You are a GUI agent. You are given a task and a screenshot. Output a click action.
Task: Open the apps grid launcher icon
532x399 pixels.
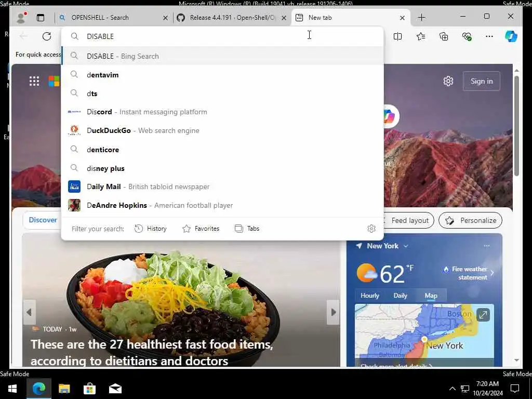click(x=34, y=81)
